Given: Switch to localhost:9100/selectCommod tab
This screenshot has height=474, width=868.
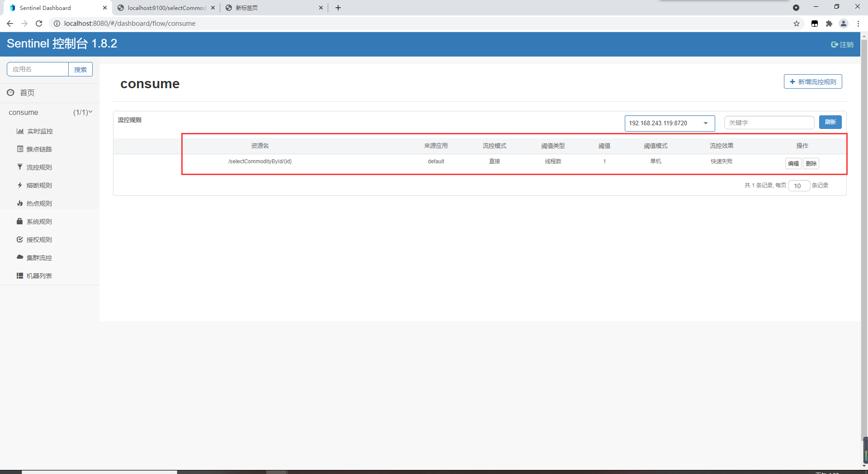Looking at the screenshot, I should 166,8.
